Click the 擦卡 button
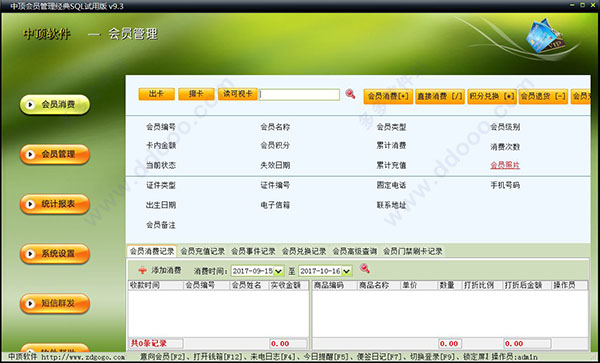Screen dimensions: 600x363 coord(196,94)
